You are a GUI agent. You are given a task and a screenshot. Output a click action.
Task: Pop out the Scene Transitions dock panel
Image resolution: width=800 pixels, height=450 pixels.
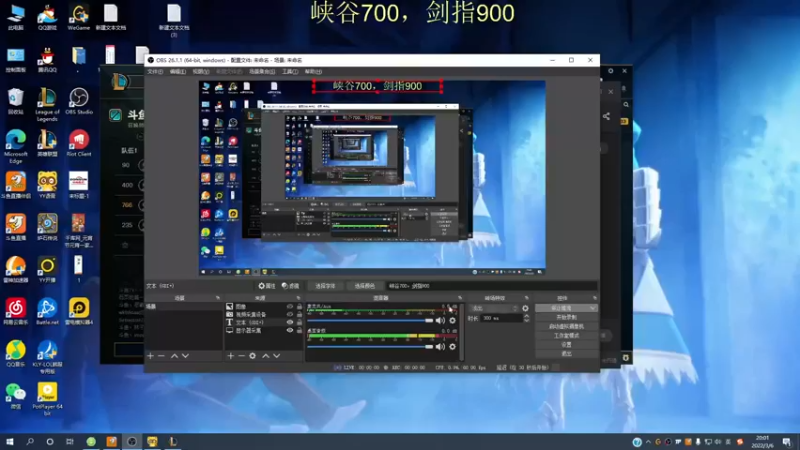point(527,298)
